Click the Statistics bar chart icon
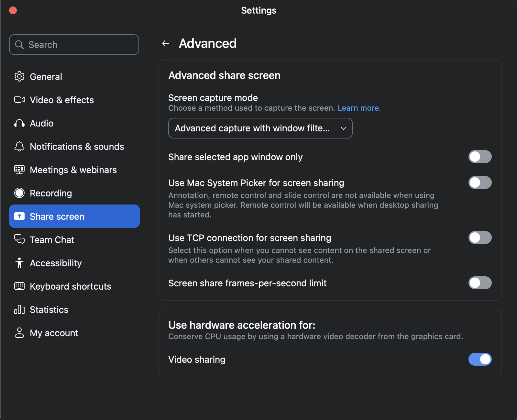 click(19, 309)
